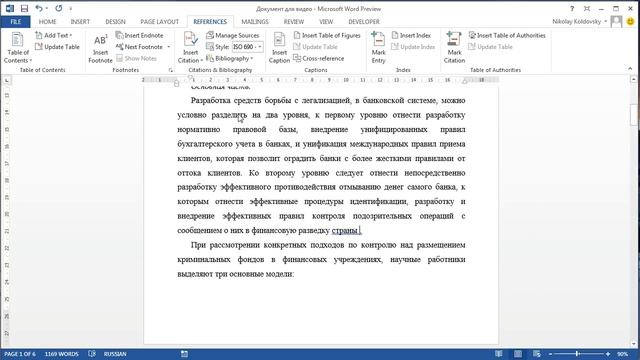Open Nikolay Koldovsky account menu

pyautogui.click(x=580, y=22)
